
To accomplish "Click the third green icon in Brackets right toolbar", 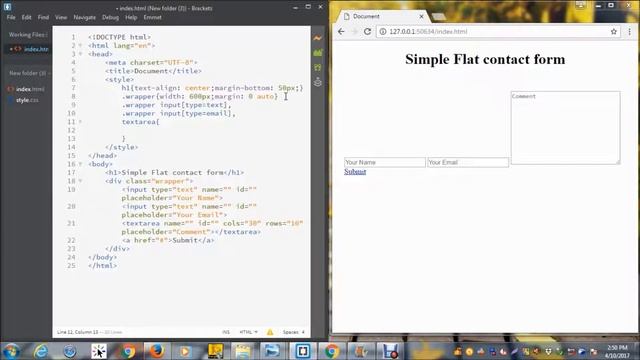I will pos(318,67).
